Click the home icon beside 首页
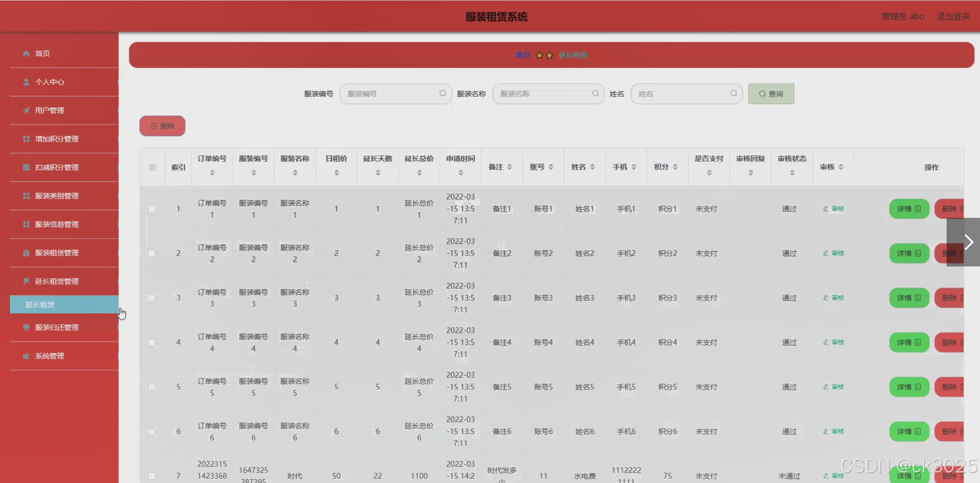 [26, 53]
